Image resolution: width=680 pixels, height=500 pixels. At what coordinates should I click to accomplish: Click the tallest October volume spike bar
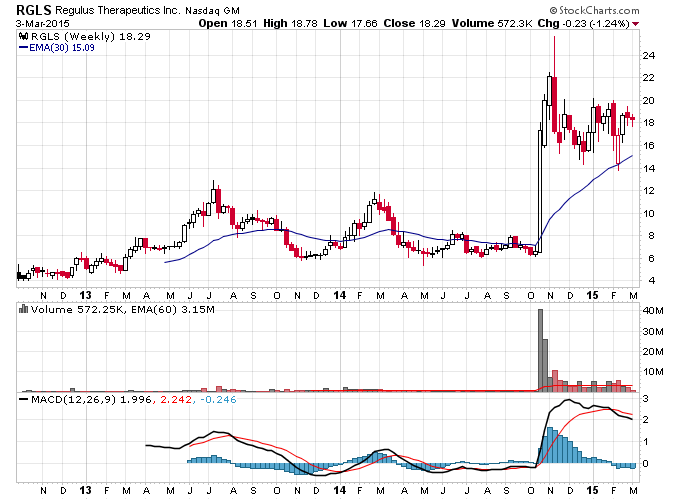(540, 350)
